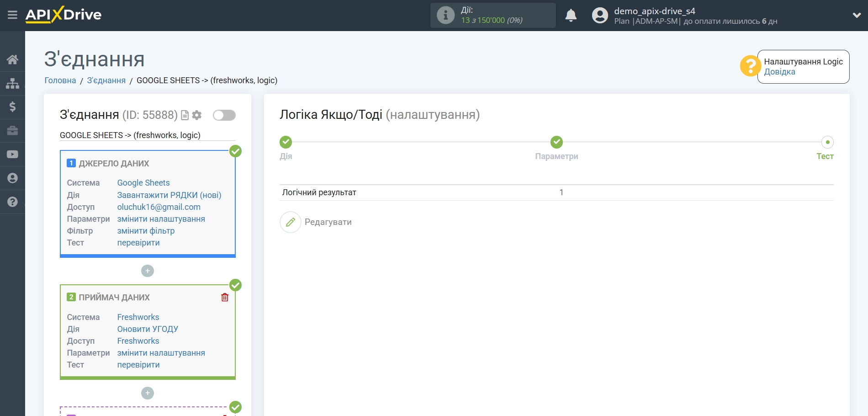868x416 pixels.
Task: Open connection settings gear icon
Action: click(x=197, y=115)
